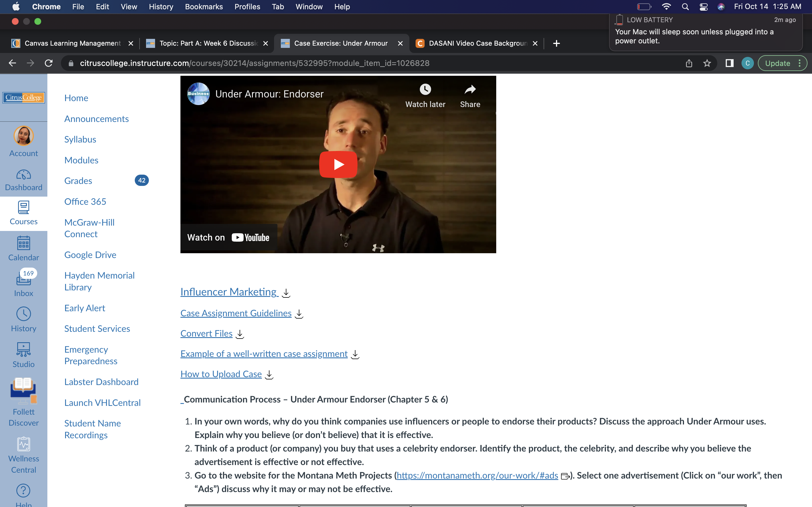Open Spotlight search in menu bar
The width and height of the screenshot is (812, 507).
click(x=685, y=6)
